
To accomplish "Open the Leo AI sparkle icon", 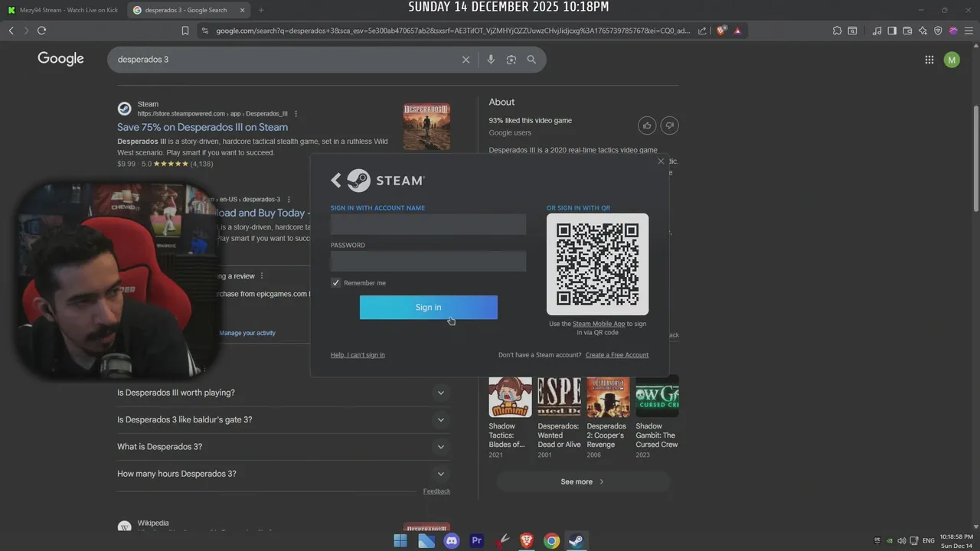I will pyautogui.click(x=923, y=31).
